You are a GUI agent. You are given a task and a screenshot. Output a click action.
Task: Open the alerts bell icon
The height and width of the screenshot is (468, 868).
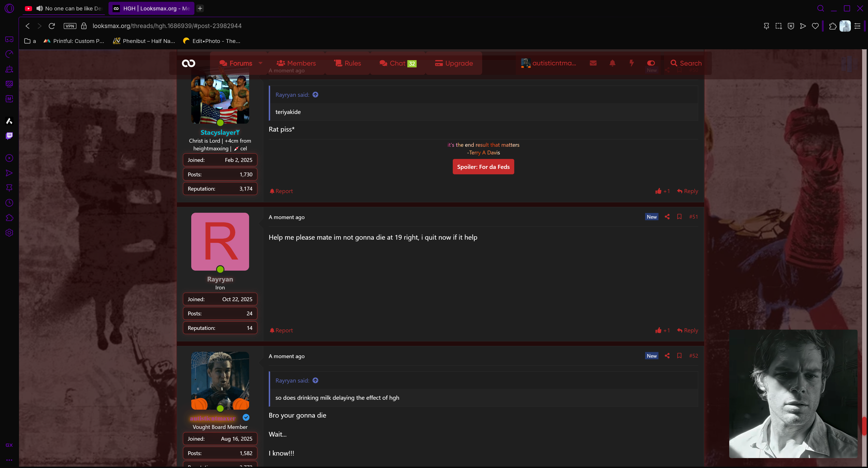tap(612, 63)
